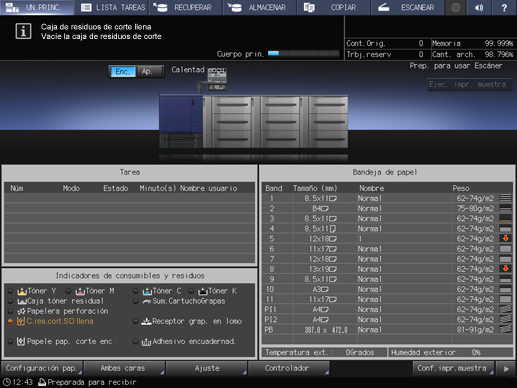
Task: Click Estado column header in Tarea
Action: (115, 188)
